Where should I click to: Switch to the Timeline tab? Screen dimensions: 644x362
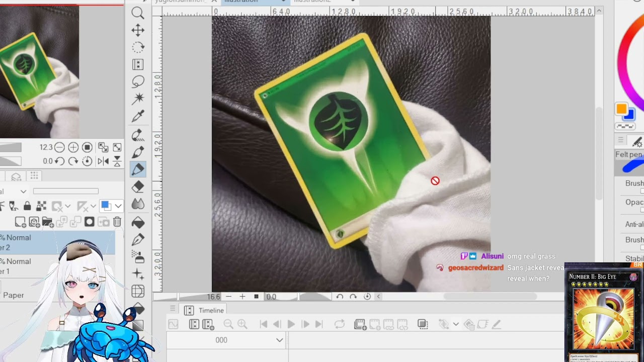click(204, 310)
